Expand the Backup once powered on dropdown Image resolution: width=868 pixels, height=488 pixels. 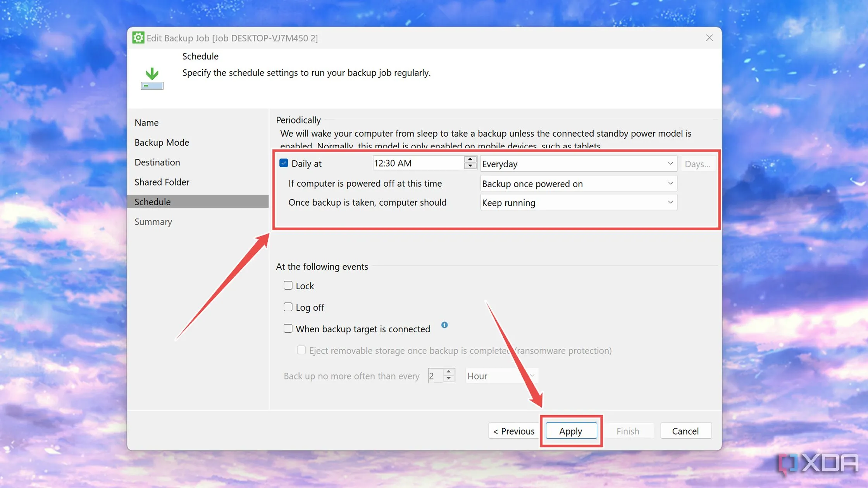tap(578, 184)
